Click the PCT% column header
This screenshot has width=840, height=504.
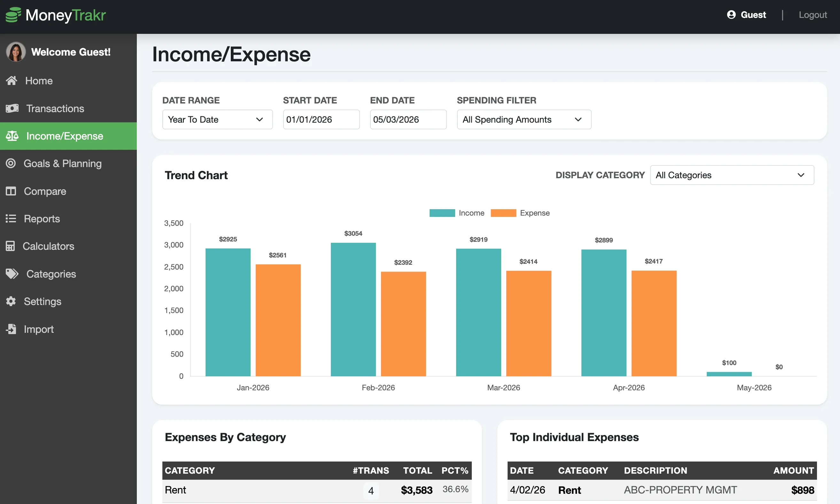(455, 471)
